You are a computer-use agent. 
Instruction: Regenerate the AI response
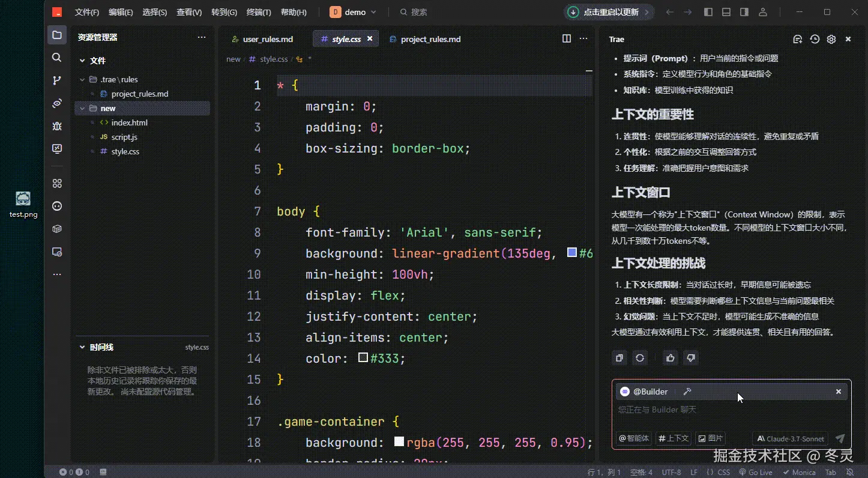click(x=640, y=358)
